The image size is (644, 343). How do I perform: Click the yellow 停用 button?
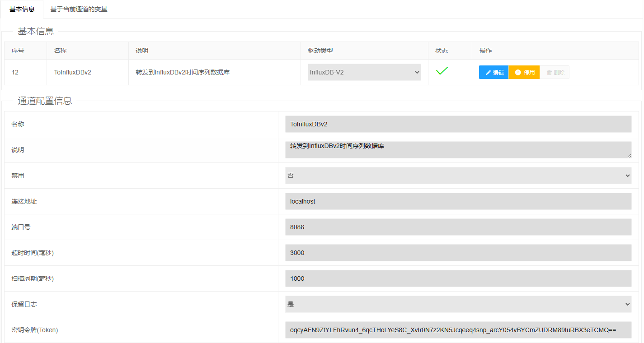point(524,72)
